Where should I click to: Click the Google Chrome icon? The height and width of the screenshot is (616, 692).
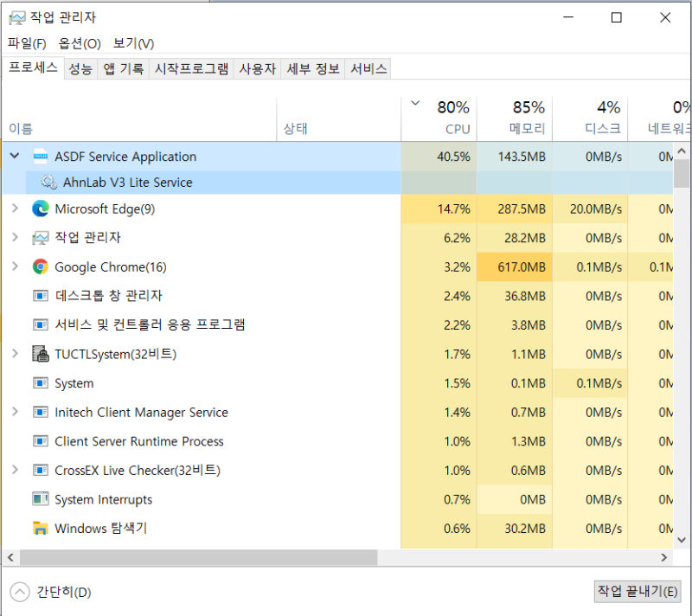pos(41,266)
